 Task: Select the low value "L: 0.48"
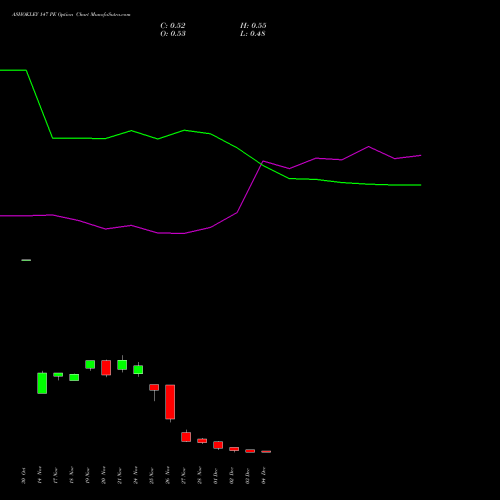pyautogui.click(x=253, y=34)
